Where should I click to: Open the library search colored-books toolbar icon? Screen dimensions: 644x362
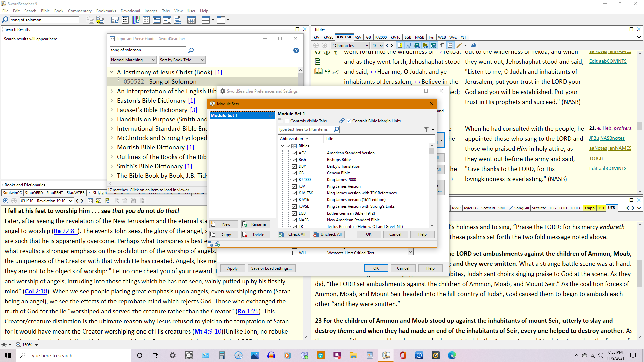pos(136,20)
